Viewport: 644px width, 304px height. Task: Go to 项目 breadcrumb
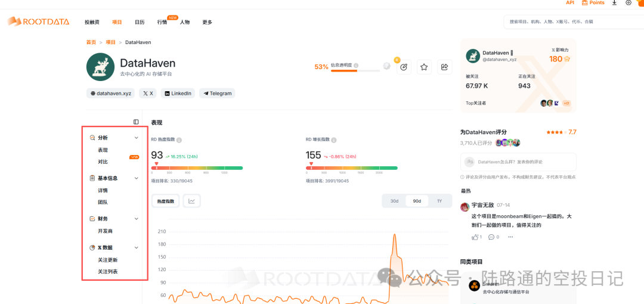[x=110, y=42]
